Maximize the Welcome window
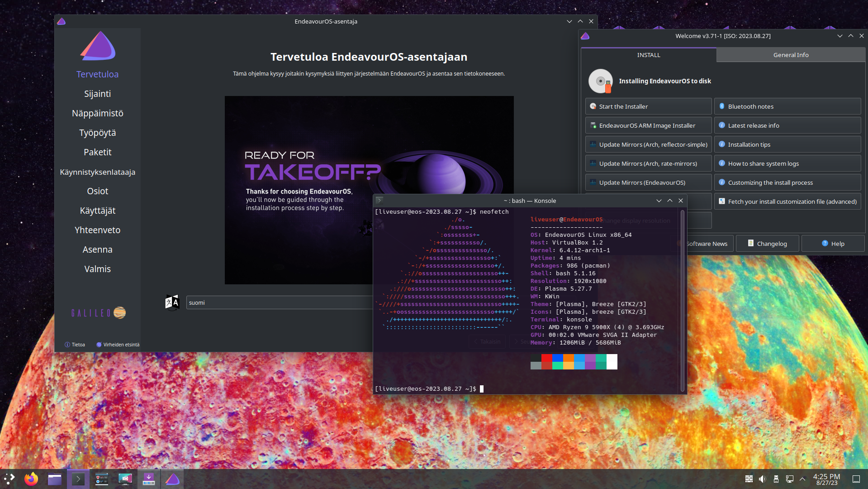 [851, 36]
